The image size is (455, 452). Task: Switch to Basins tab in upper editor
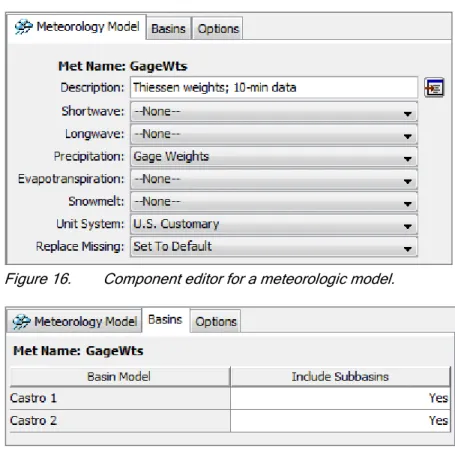pyautogui.click(x=168, y=29)
